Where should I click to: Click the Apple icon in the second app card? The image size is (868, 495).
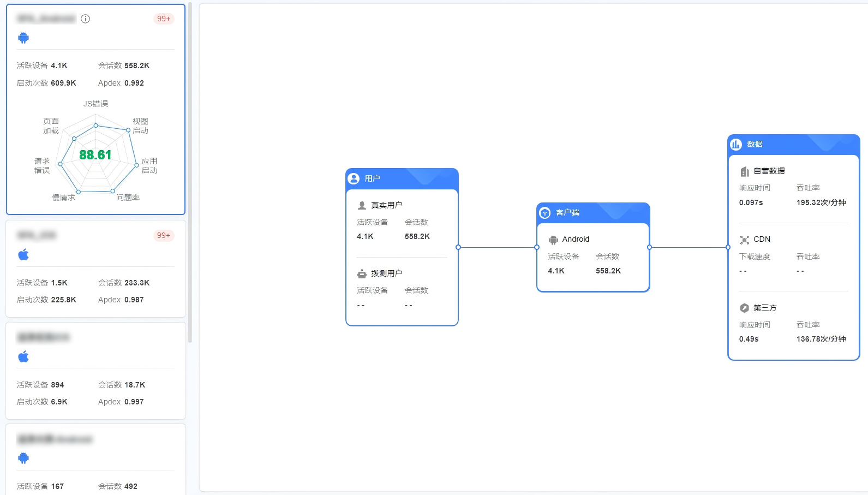tap(23, 255)
